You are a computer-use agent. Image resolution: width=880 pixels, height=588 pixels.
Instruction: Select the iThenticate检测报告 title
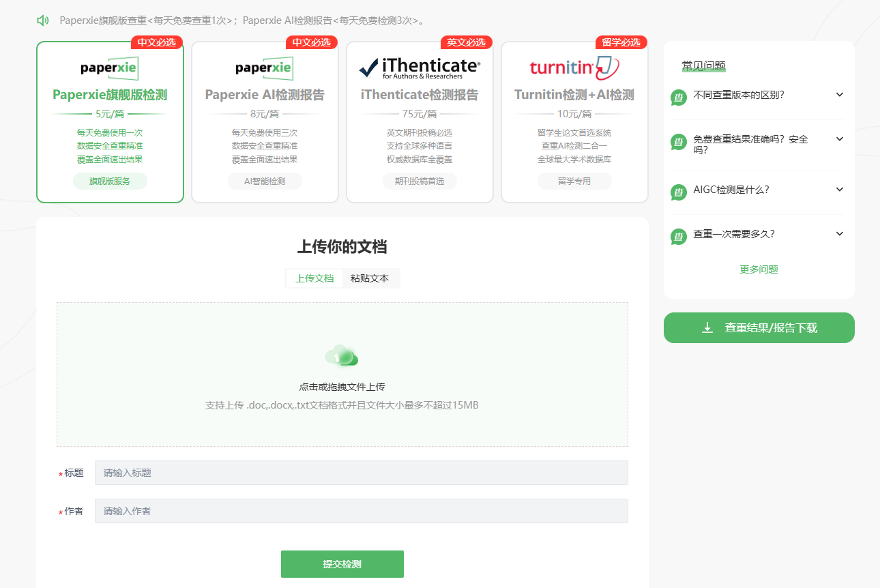coord(420,95)
